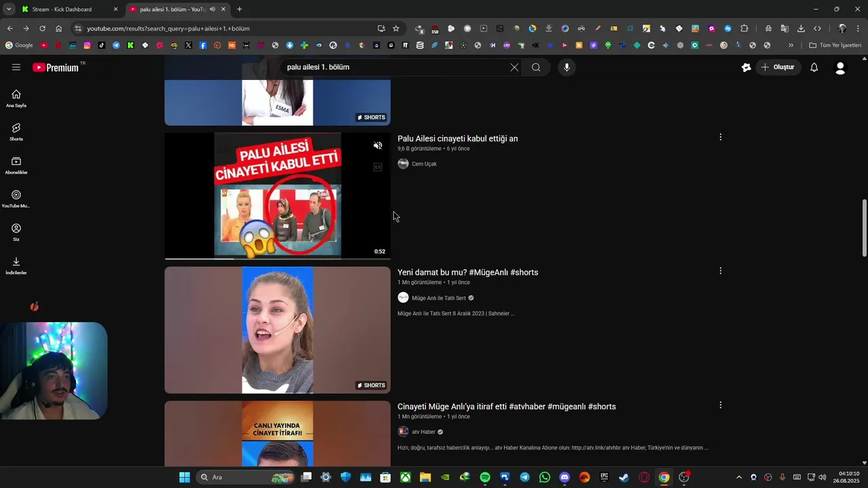
Task: Play the 'Canlı yayında cinayet itirafı' thumbnail
Action: pyautogui.click(x=277, y=433)
